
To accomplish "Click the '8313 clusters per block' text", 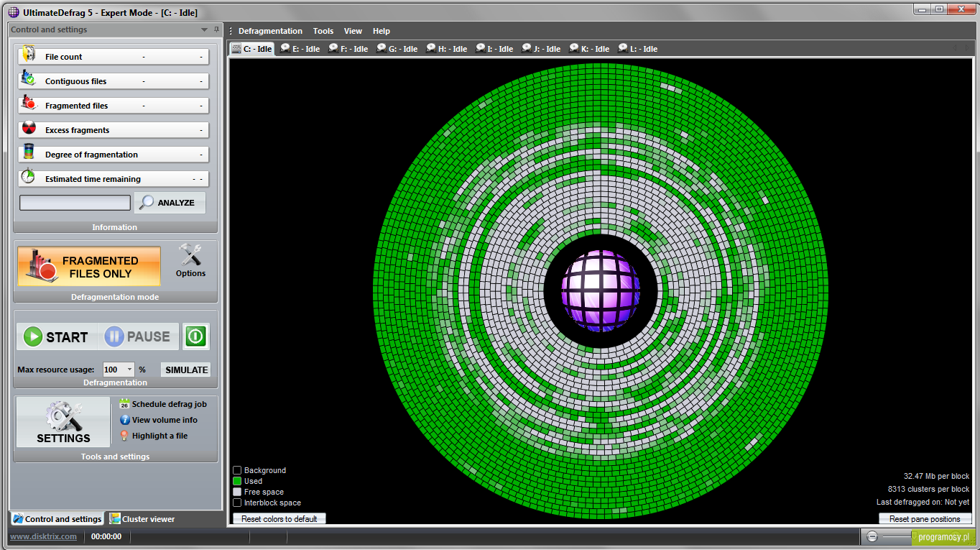I will [928, 489].
